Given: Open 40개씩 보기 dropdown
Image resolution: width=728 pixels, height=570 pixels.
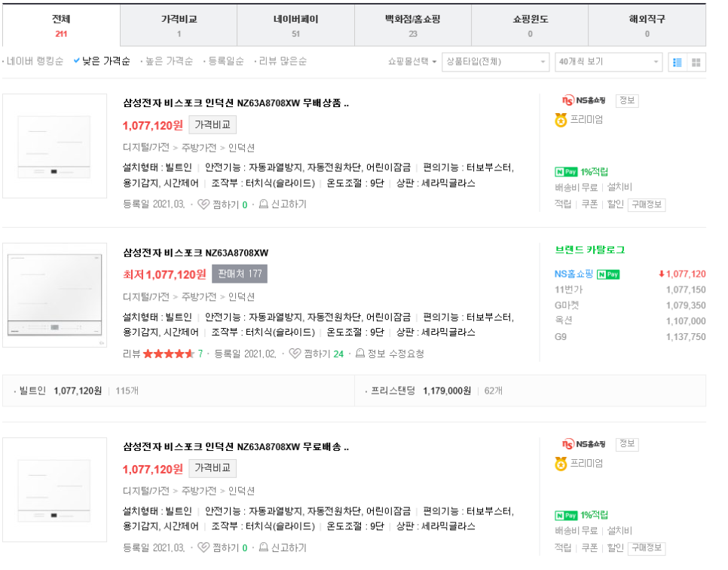Looking at the screenshot, I should point(609,62).
